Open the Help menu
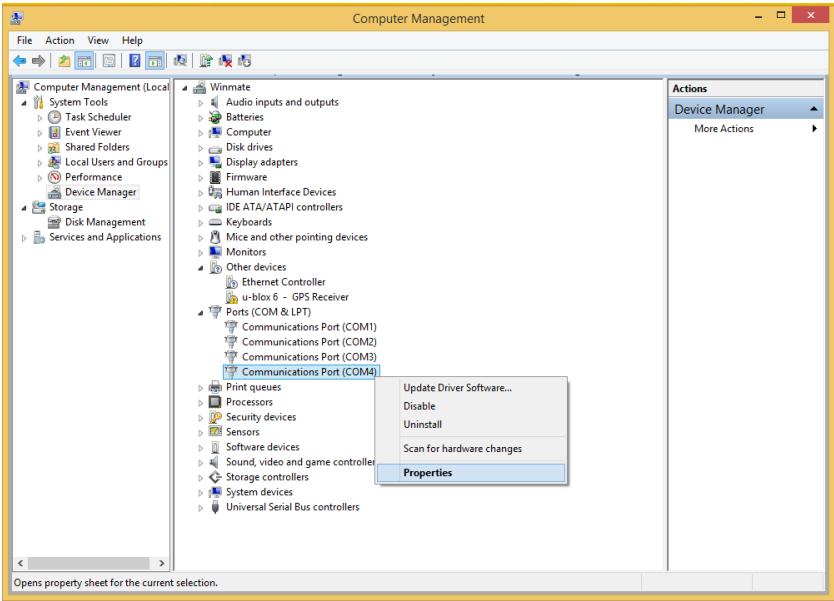 132,40
